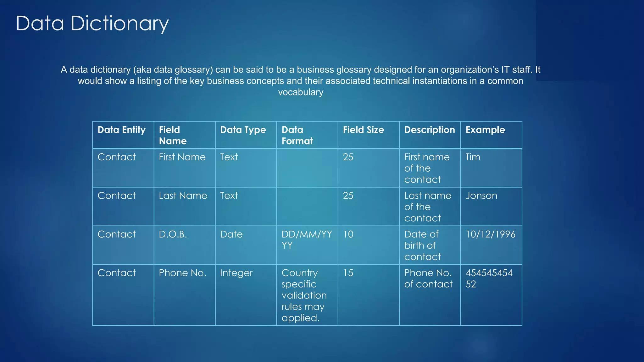This screenshot has width=644, height=362.
Task: Select the 'DD/MM/YYYY' data format cell
Action: 307,245
